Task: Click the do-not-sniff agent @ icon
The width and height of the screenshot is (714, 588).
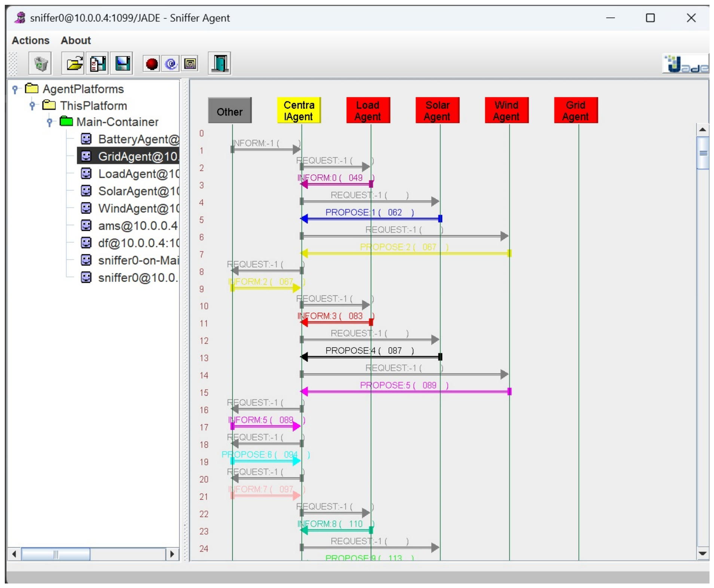Action: pos(171,64)
